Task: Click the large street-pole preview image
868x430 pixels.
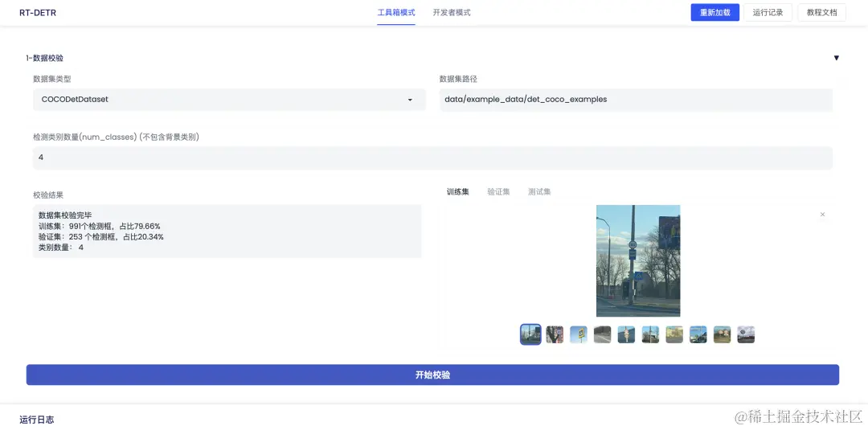Action: [x=637, y=260]
